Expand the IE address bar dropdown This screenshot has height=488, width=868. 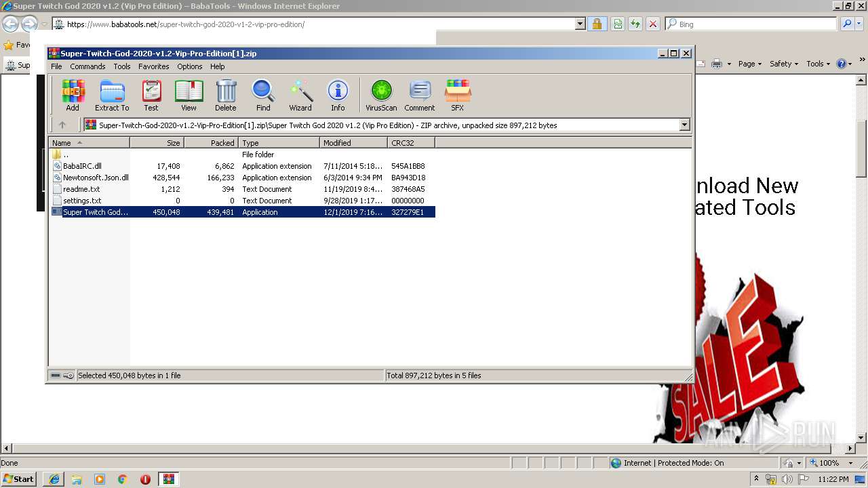point(580,24)
